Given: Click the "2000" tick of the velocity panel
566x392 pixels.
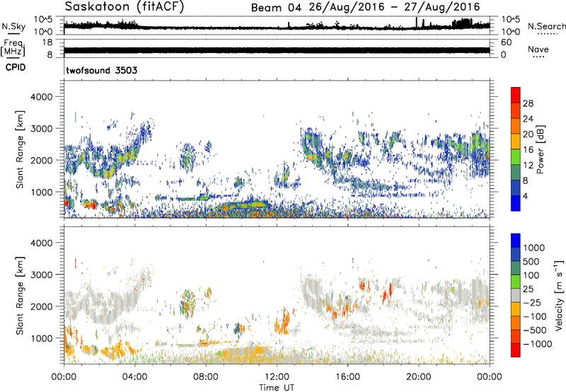Looking at the screenshot, I should tap(42, 306).
